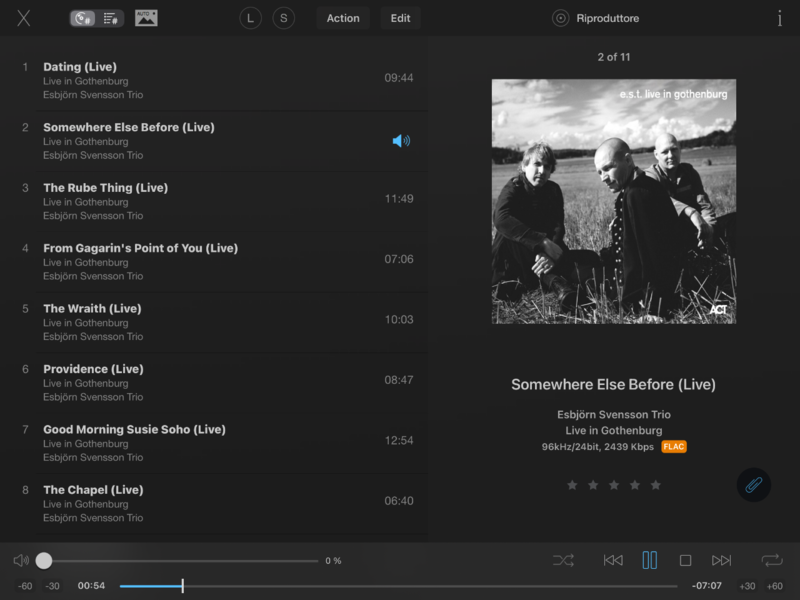Switch to album cover list view

(x=84, y=18)
